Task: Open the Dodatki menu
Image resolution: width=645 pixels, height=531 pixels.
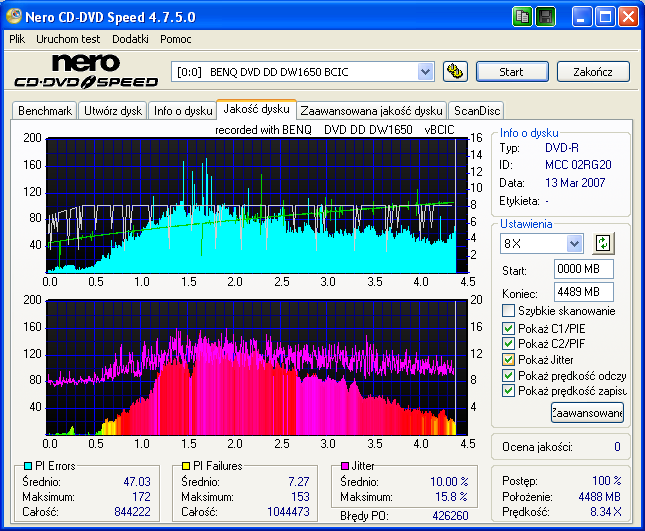Action: coord(130,39)
